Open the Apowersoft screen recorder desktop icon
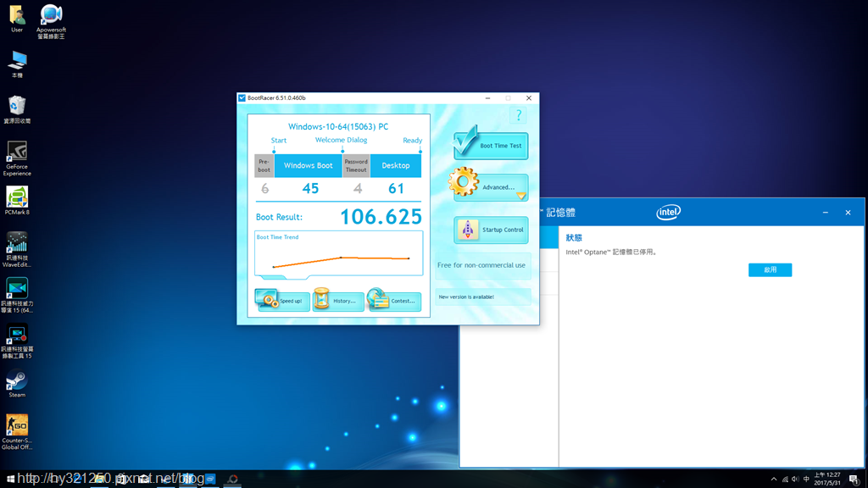Image resolution: width=868 pixels, height=488 pixels. point(51,21)
